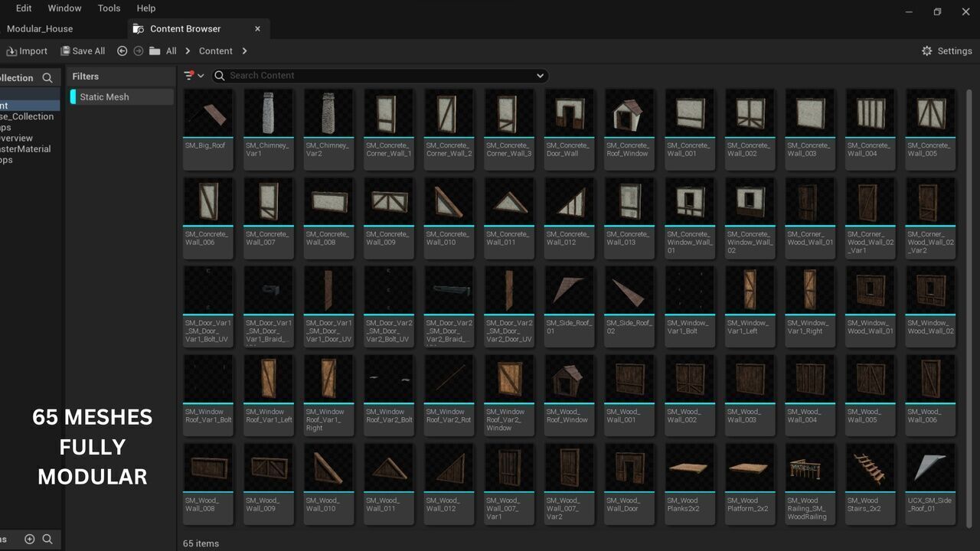The height and width of the screenshot is (551, 980).
Task: Switch to Content Browser tab
Action: pos(185,29)
